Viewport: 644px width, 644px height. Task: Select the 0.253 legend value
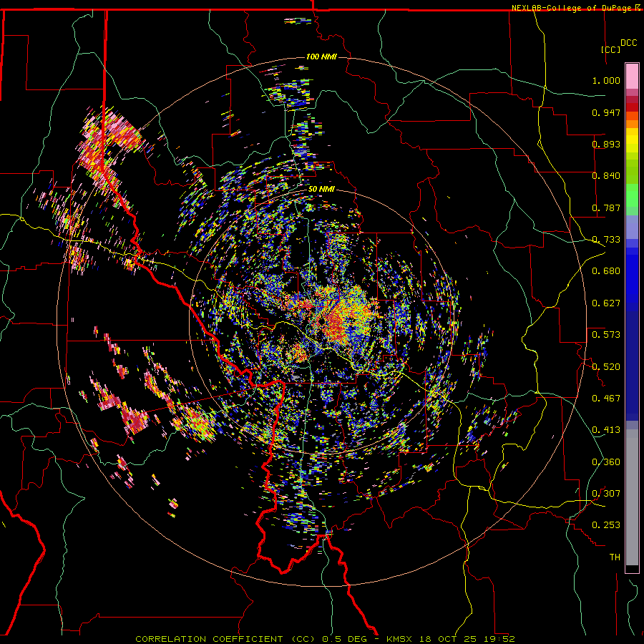(x=606, y=525)
